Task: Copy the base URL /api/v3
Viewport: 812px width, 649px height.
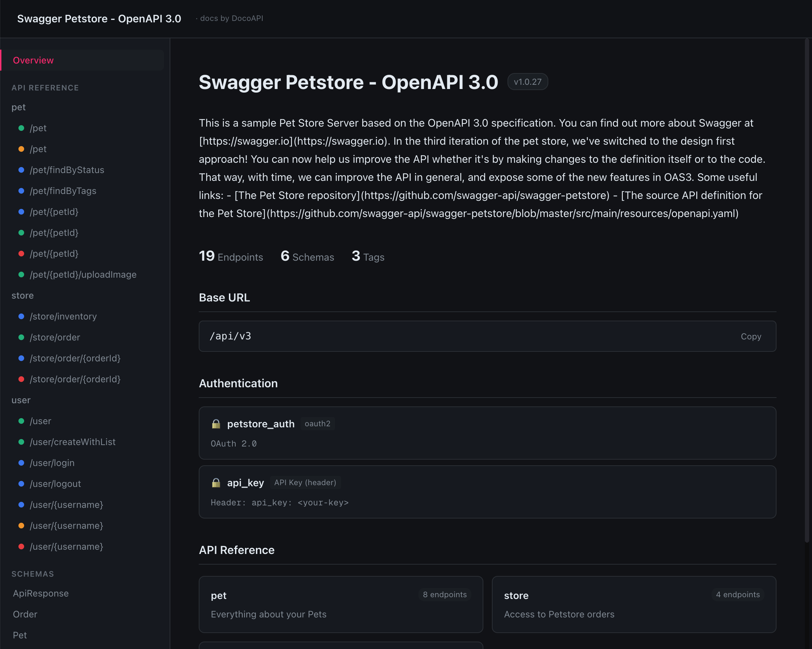Action: click(x=751, y=337)
